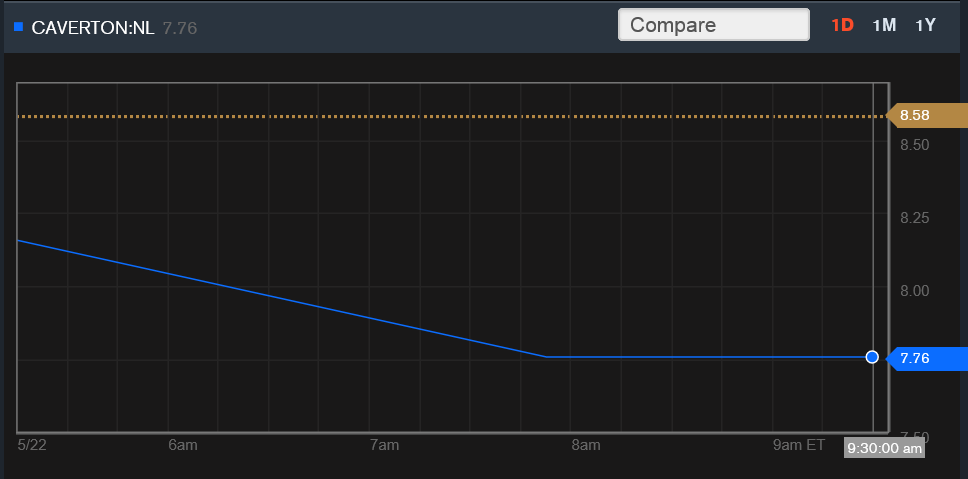Click the blue square legend icon beside CAVERTON:NL

tap(18, 27)
